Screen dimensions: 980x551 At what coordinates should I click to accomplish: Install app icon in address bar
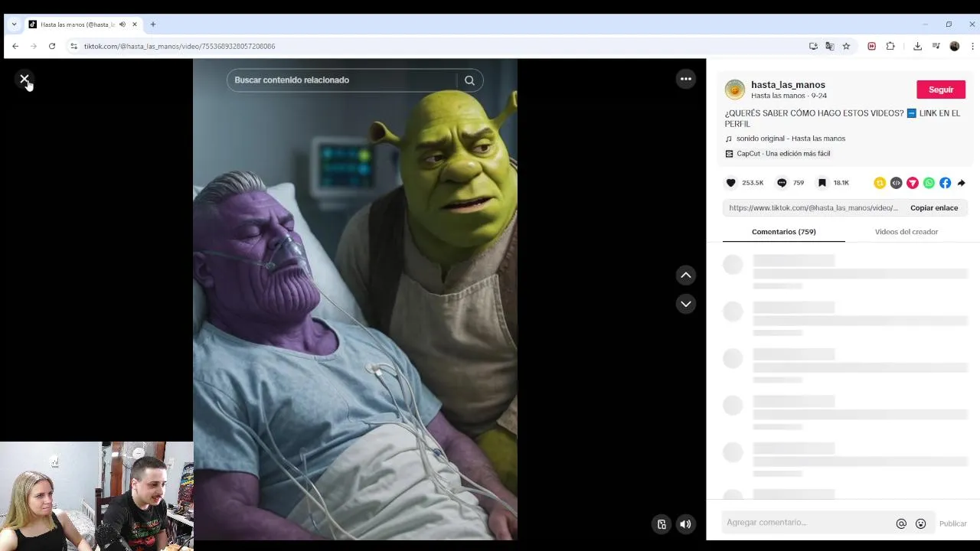[813, 46]
